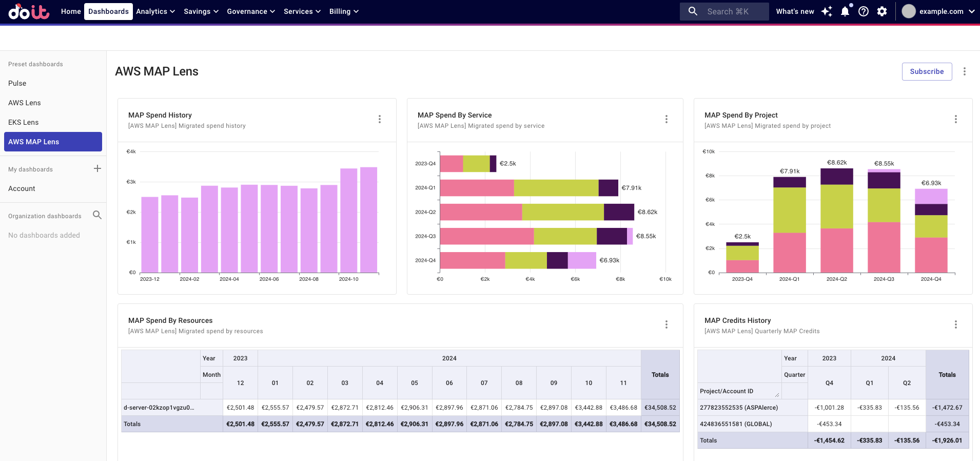Click the €8.62k label in Spend By Project
This screenshot has width=980, height=461.
[x=837, y=163]
